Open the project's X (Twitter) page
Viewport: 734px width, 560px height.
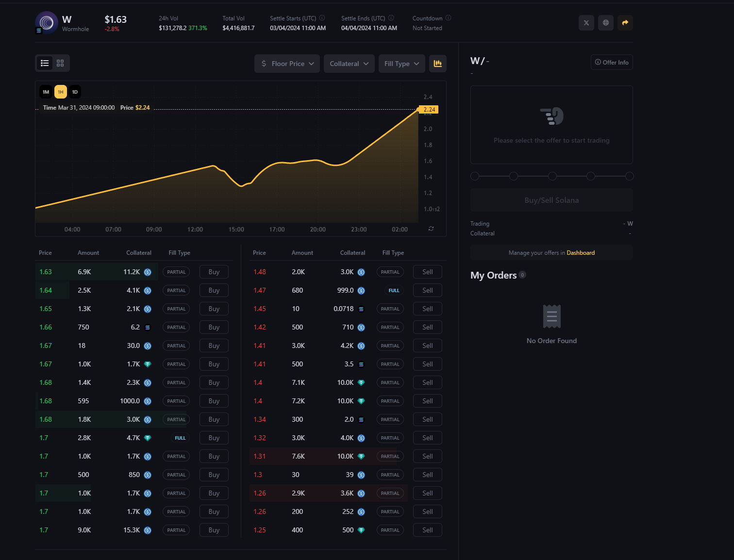point(586,22)
